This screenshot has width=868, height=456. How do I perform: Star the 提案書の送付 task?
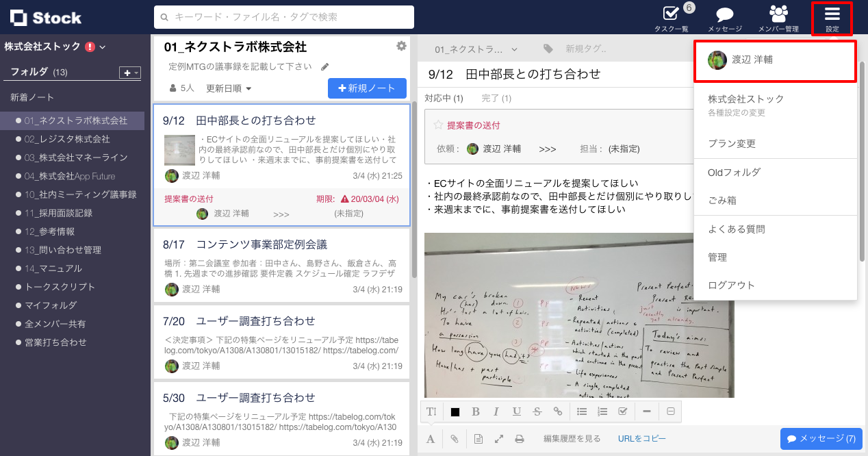tap(437, 125)
